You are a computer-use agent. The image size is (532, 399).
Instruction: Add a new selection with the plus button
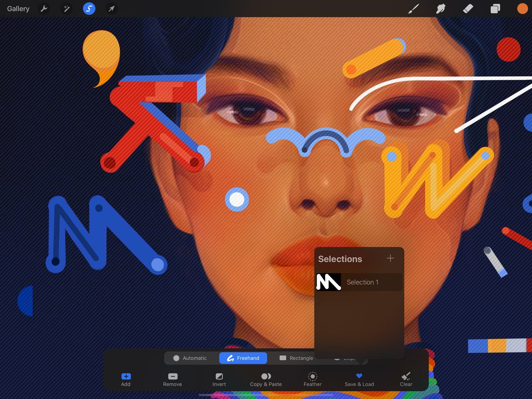[x=390, y=258]
